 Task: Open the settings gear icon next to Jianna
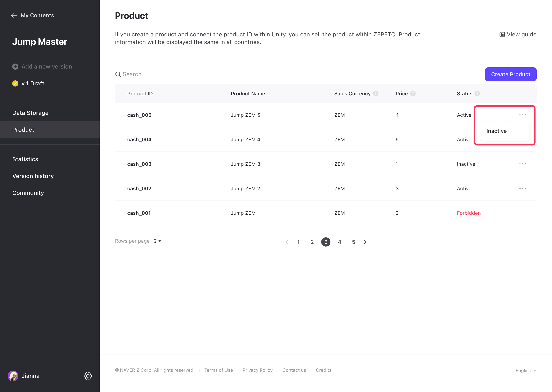point(88,376)
